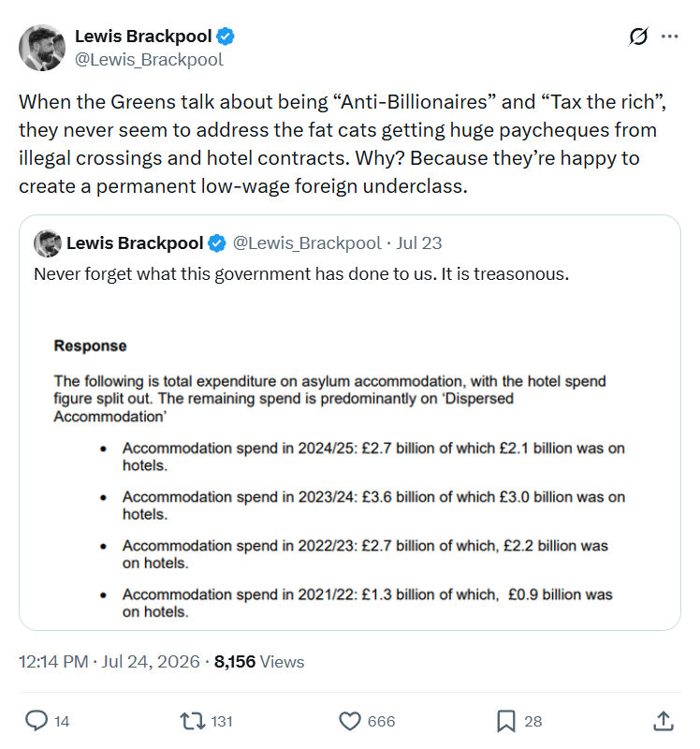Reply using the speech bubble icon
Viewport: 700px width, 749px height.
36,721
